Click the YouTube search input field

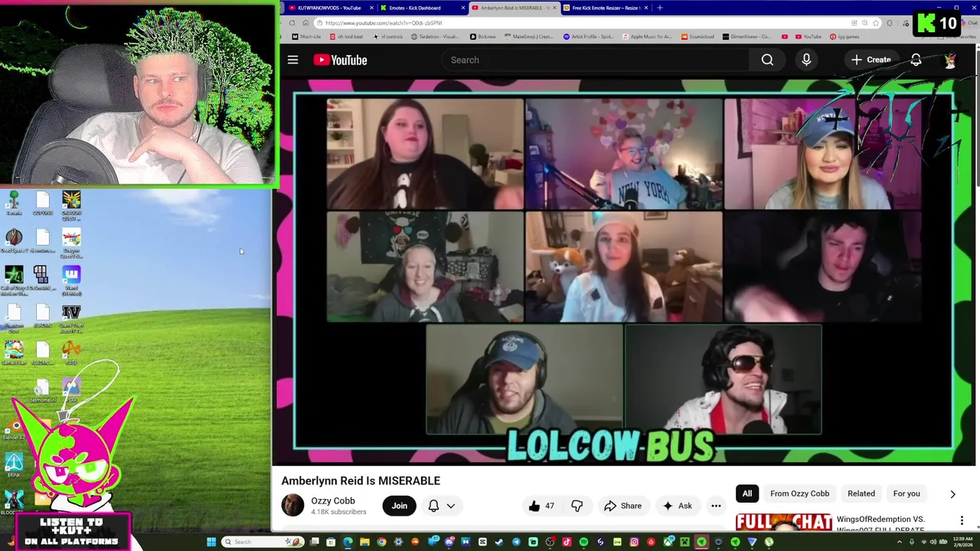click(595, 60)
